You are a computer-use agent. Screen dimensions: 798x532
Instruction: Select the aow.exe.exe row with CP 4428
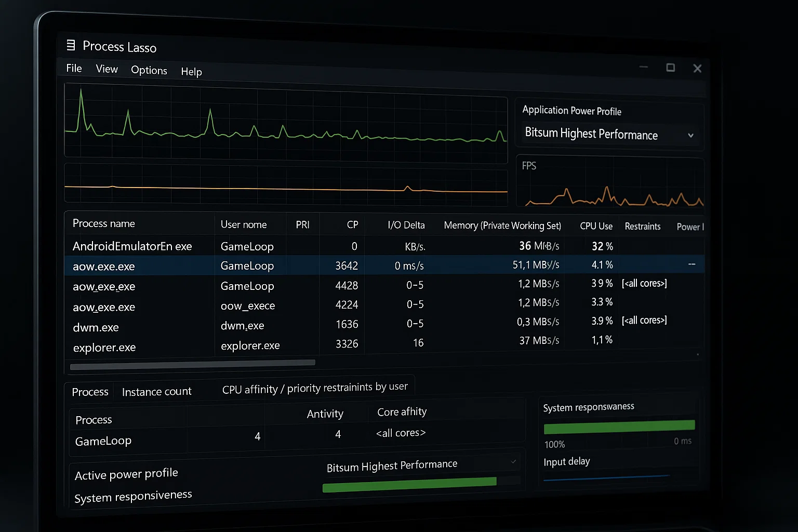[x=384, y=285]
